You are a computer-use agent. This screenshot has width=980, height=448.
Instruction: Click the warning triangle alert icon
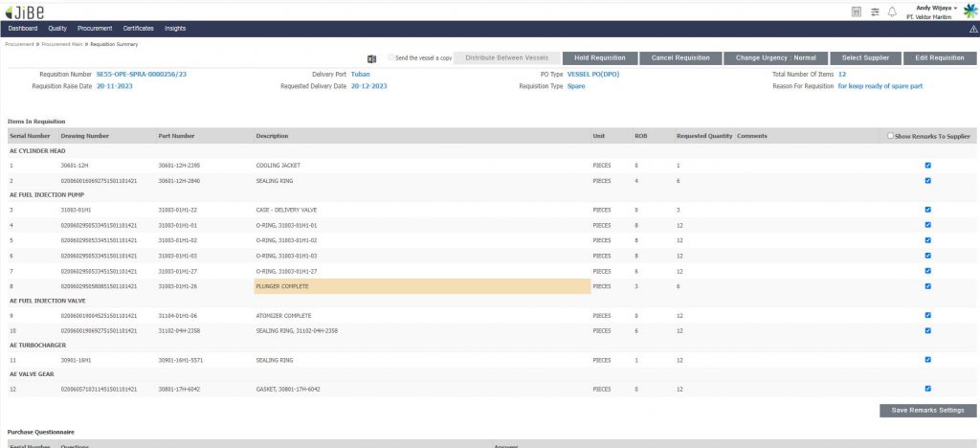click(972, 29)
